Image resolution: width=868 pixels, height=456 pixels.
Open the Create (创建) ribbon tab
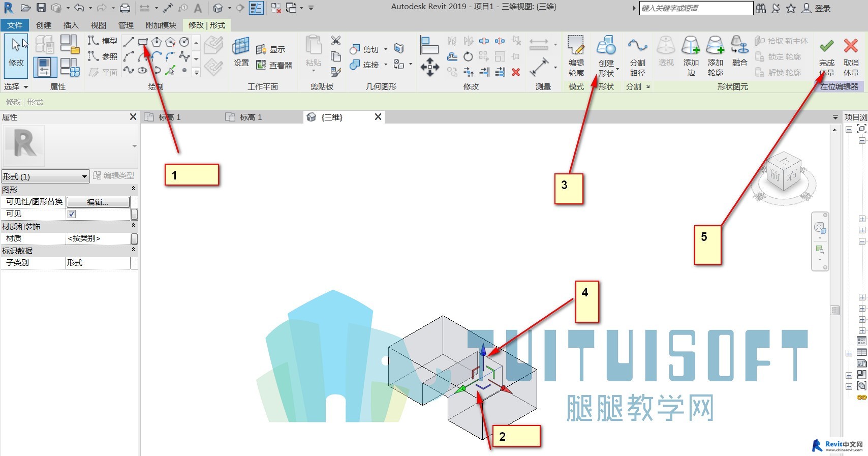click(44, 25)
